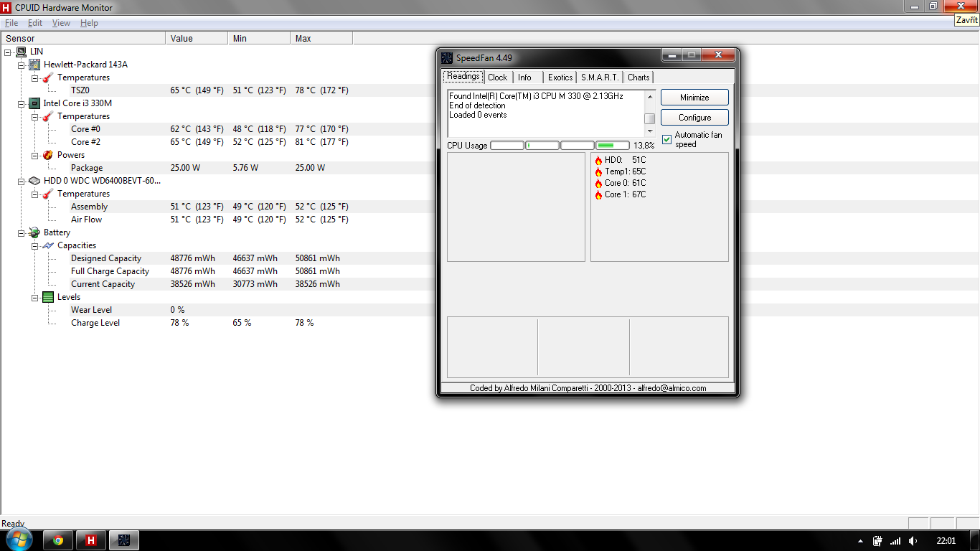Collapse the Powers node

point(35,155)
